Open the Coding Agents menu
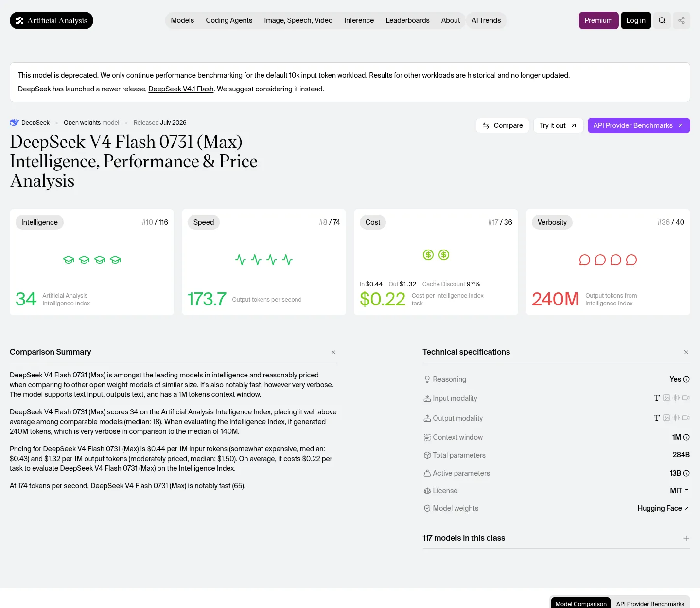700x608 pixels. (229, 20)
